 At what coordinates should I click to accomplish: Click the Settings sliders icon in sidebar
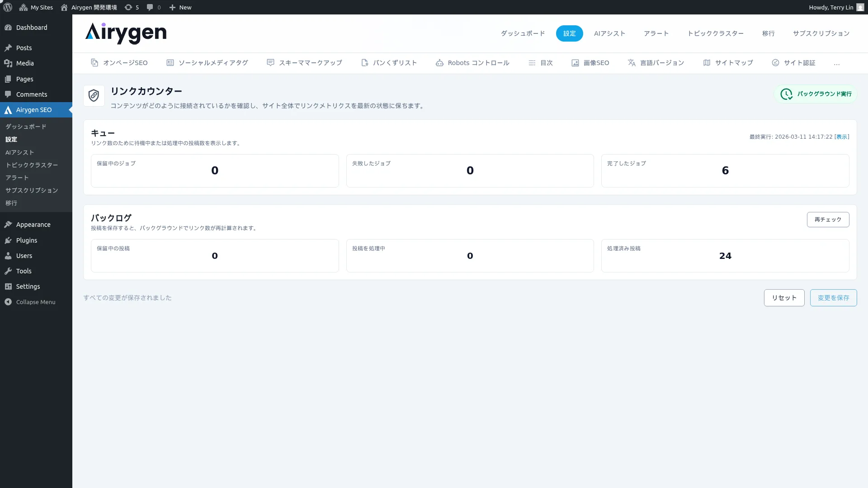click(x=8, y=286)
